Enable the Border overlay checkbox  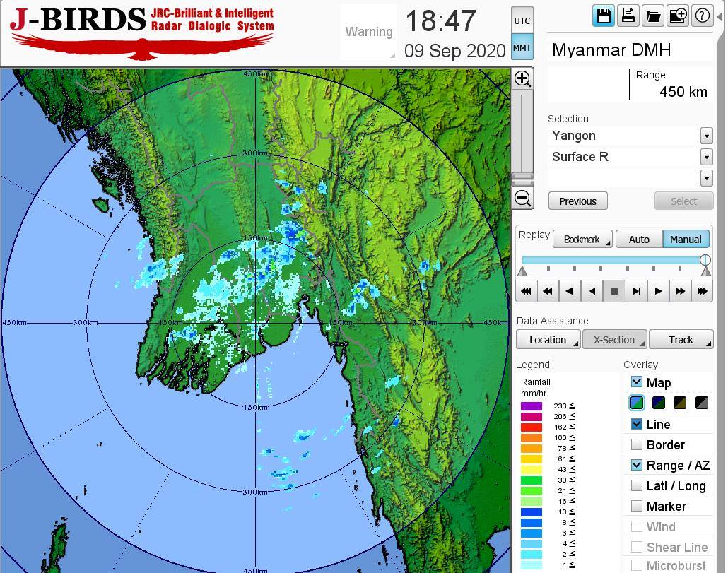[x=637, y=444]
